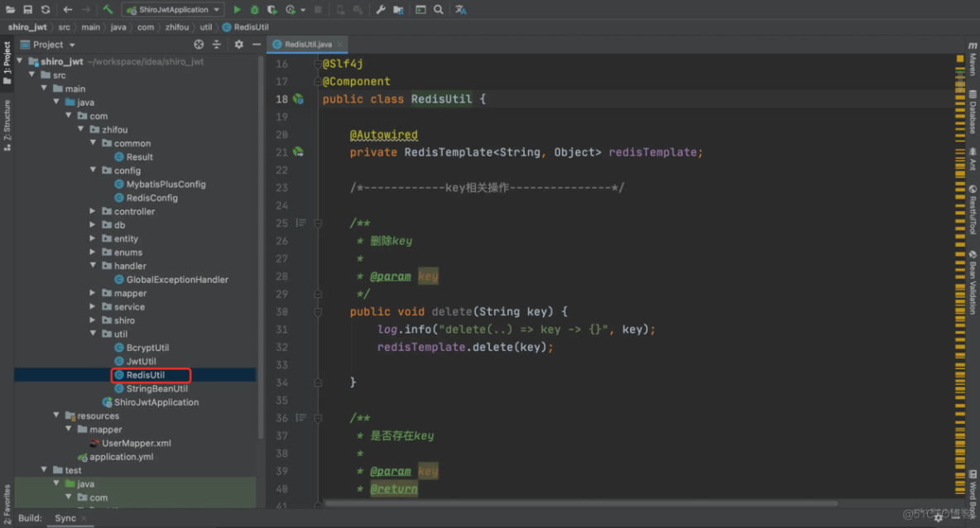This screenshot has width=980, height=528.
Task: Click the zhifou breadcrumb in navigation bar
Action: click(x=176, y=27)
